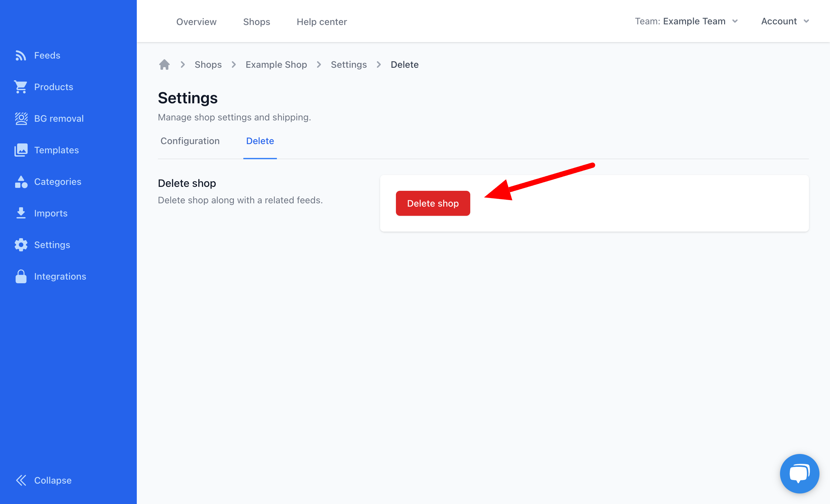Click the BG removal icon in sidebar
Viewport: 830px width, 504px height.
tap(21, 118)
